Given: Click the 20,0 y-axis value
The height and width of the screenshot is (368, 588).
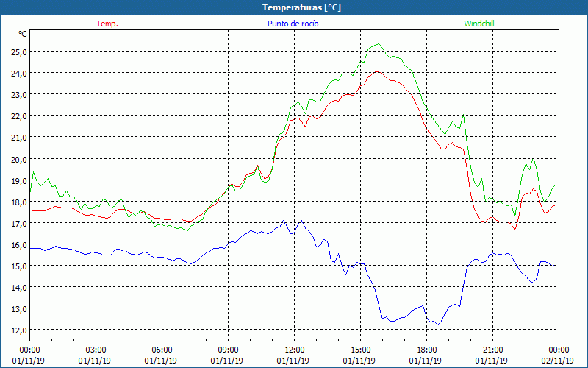Looking at the screenshot, I should [19, 159].
